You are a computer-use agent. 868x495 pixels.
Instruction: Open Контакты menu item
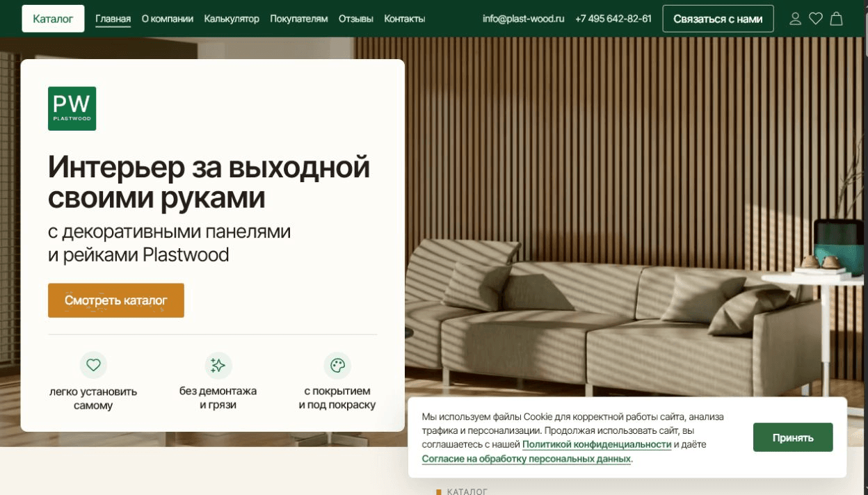click(404, 19)
